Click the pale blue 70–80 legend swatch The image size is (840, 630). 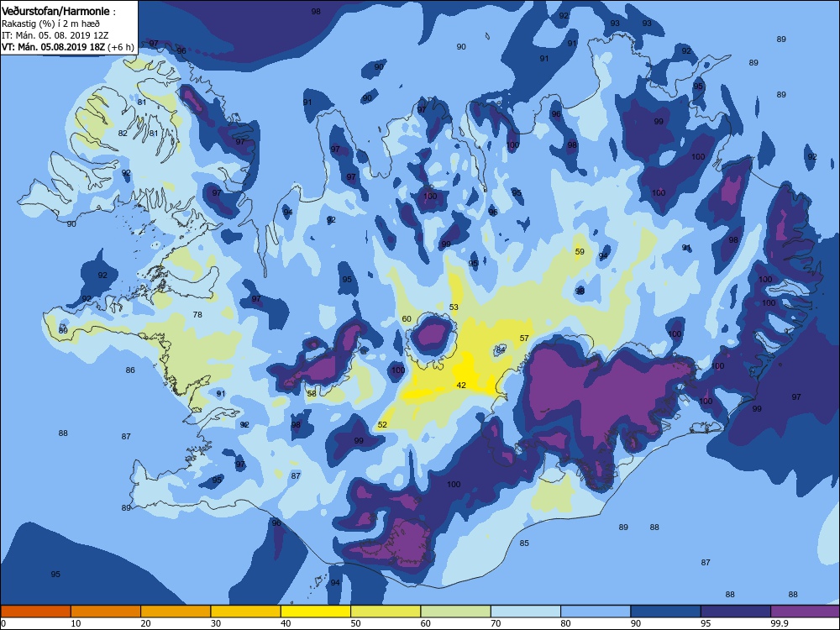[526, 612]
